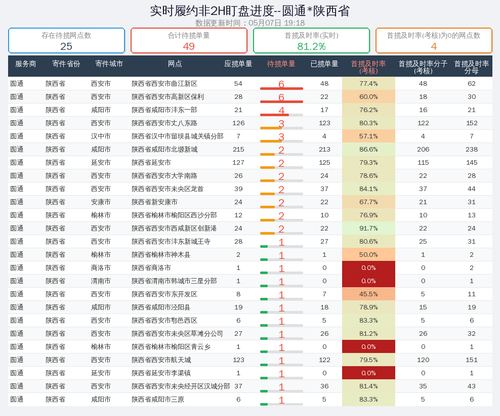Click the 首揽及时率(考核)为0的网点数 card
The width and height of the screenshot is (500, 416).
coord(434,41)
